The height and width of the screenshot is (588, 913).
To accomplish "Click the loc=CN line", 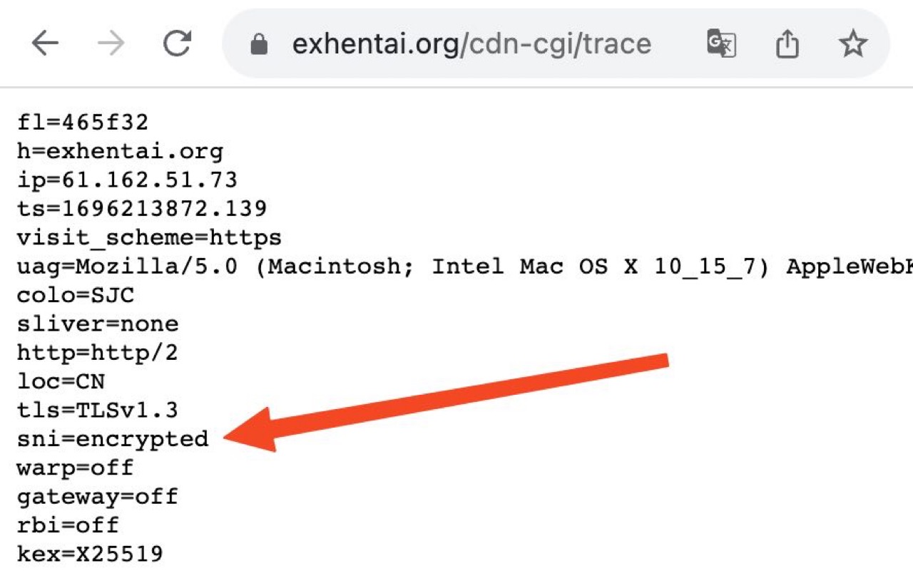I will click(x=61, y=381).
